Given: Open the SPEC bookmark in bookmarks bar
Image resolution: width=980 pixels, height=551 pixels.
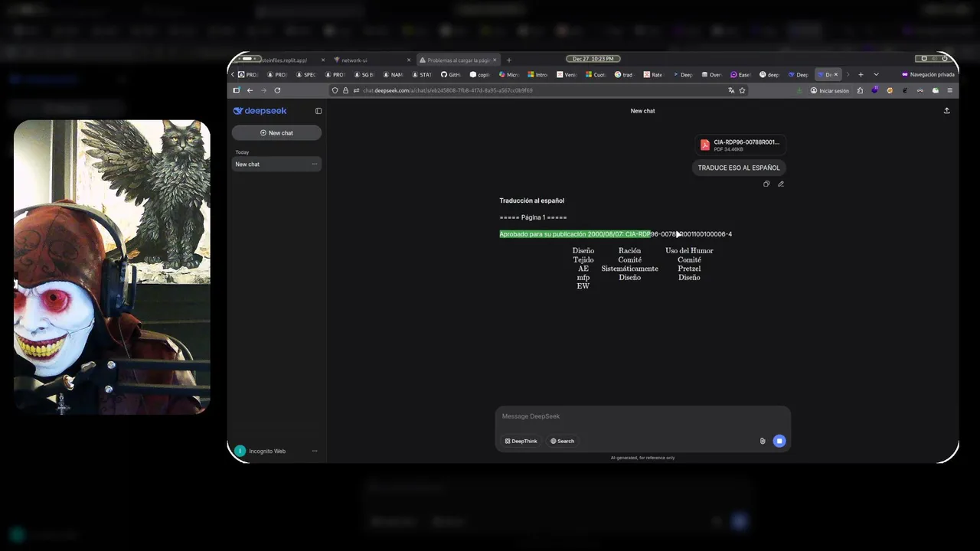Looking at the screenshot, I should 305,75.
